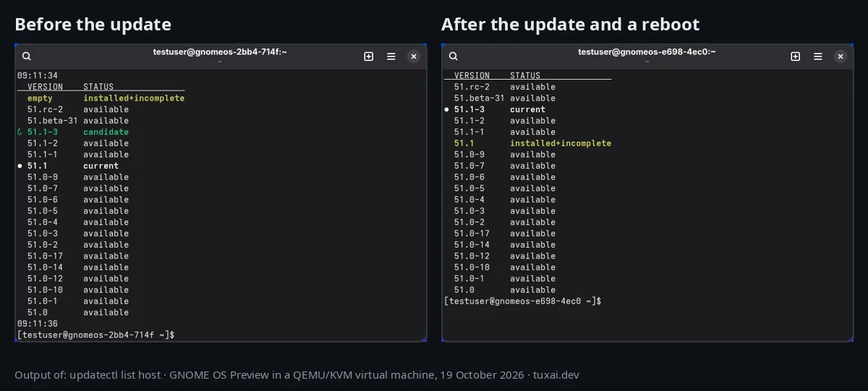The height and width of the screenshot is (391, 868).
Task: Click 'installed+incomplete' status in after-update terminal
Action: coord(561,143)
